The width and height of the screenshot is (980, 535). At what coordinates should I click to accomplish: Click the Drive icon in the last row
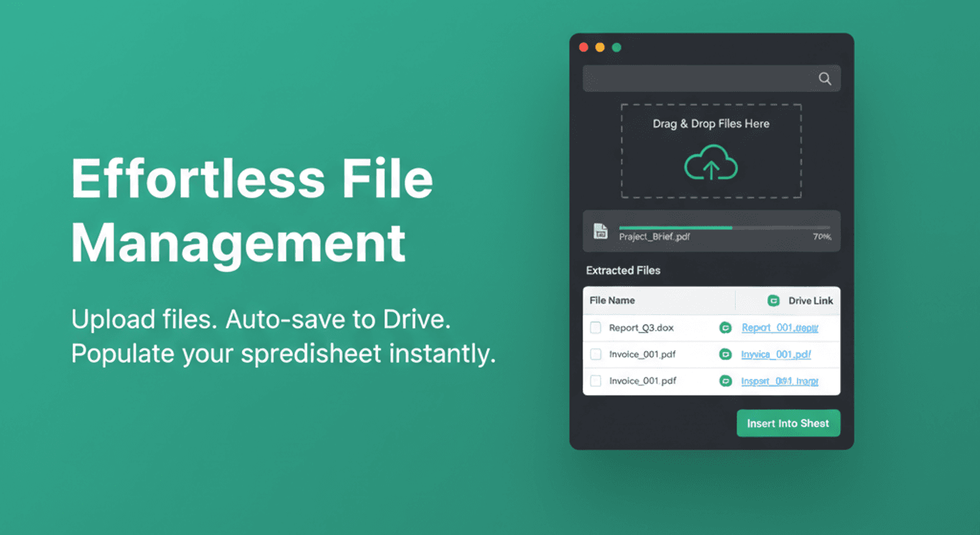point(725,381)
